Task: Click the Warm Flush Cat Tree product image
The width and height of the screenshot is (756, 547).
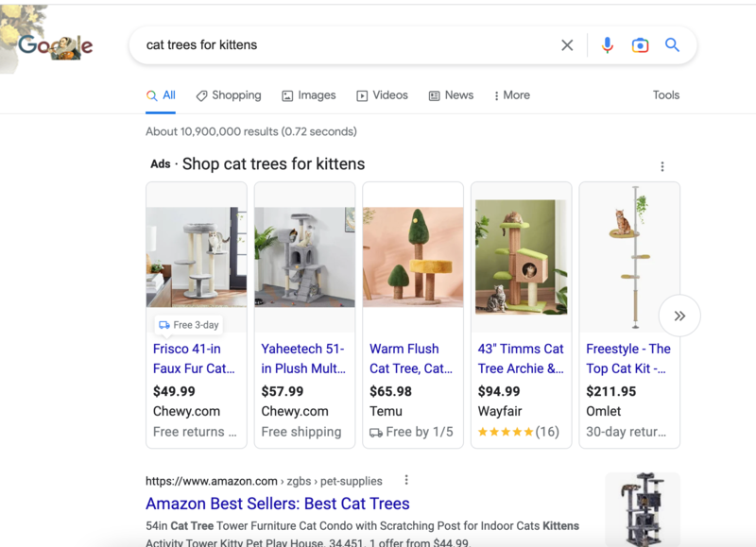Action: click(413, 256)
